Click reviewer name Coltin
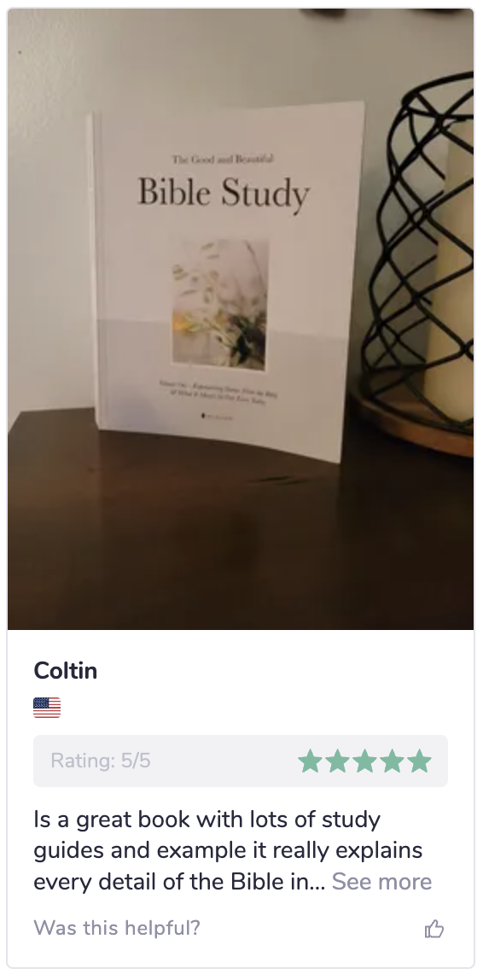Viewport: 483px width, 980px height. [x=66, y=671]
